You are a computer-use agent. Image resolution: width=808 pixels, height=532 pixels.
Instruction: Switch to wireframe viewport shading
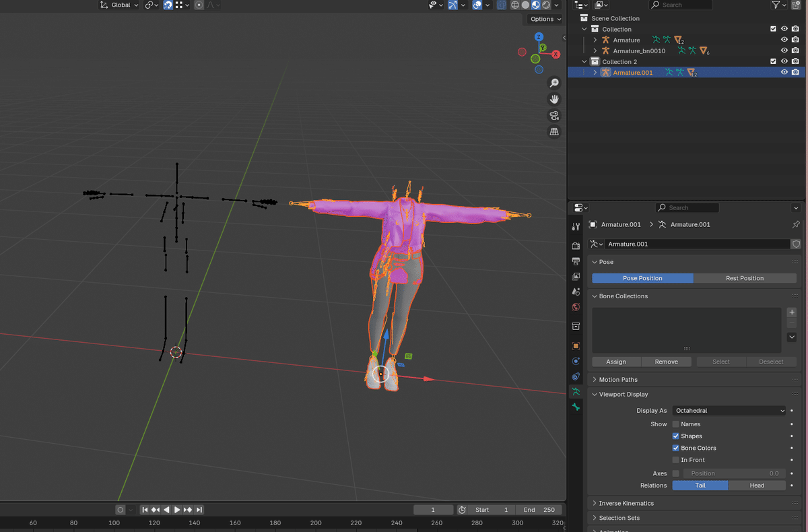[x=515, y=5]
